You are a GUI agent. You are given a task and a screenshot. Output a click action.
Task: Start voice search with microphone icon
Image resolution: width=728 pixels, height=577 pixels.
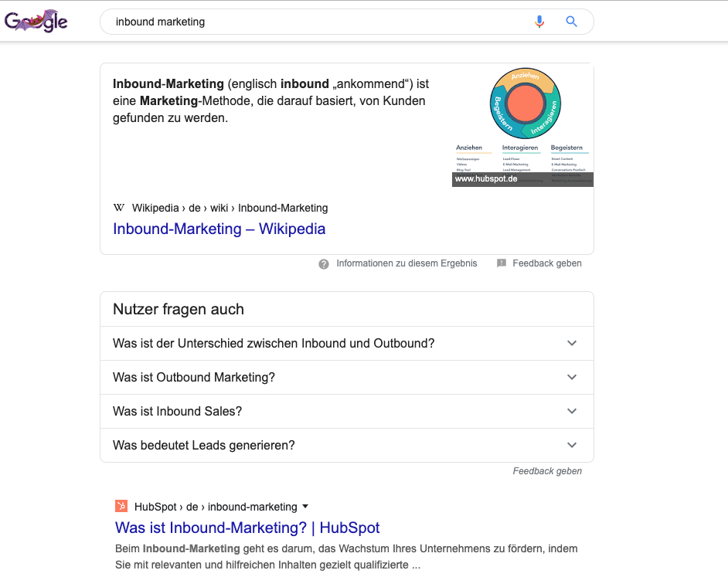[x=539, y=22]
